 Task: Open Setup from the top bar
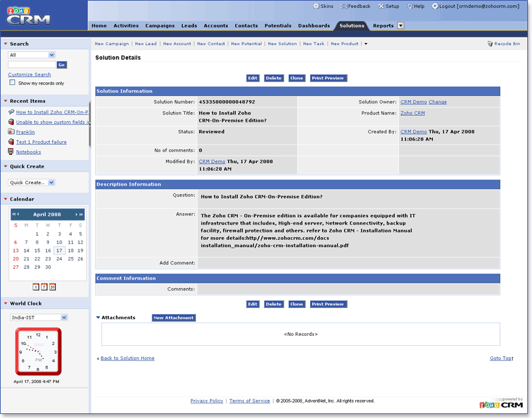381,6
